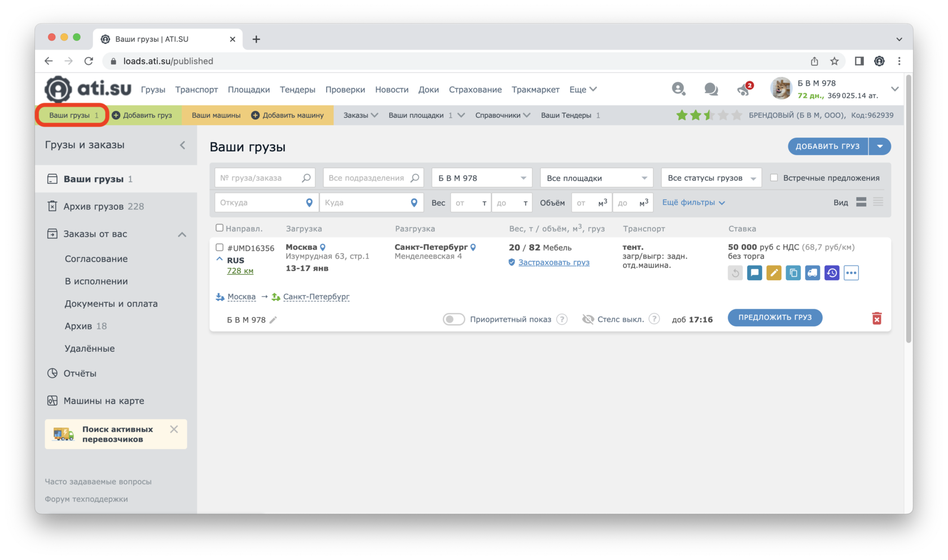Focus the № груза/заказа input field
Viewport: 948px width, 560px height.
pos(265,178)
